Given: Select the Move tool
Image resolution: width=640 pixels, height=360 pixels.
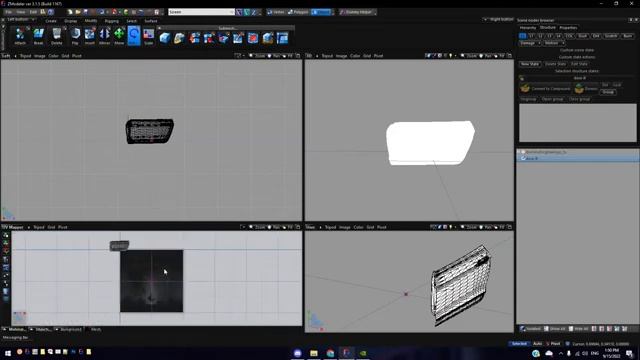Looking at the screenshot, I should pyautogui.click(x=119, y=36).
